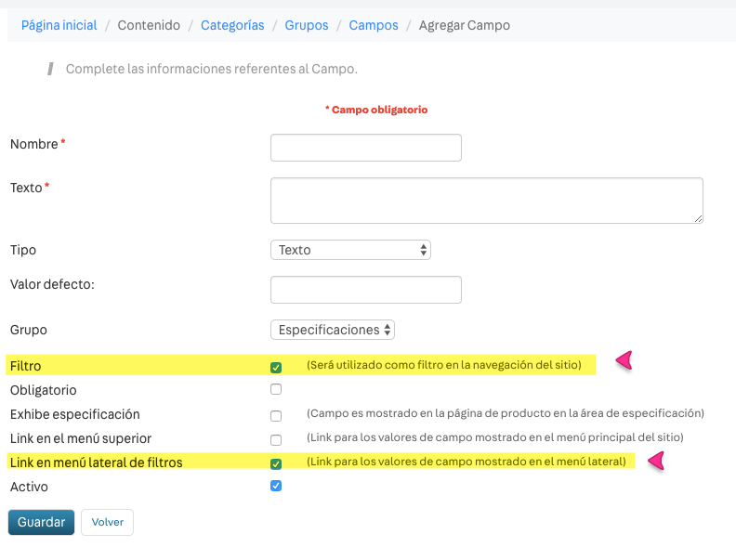Check Exhibe especificación option
736x560 pixels.
276,415
